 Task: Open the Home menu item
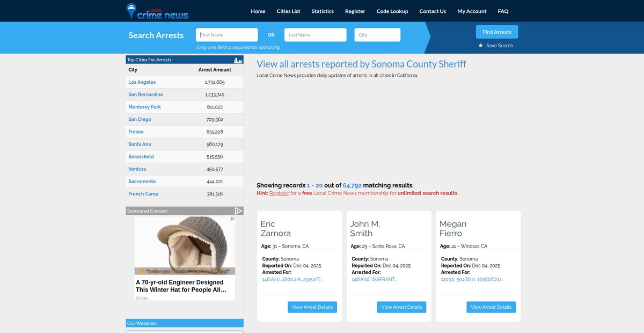point(258,11)
